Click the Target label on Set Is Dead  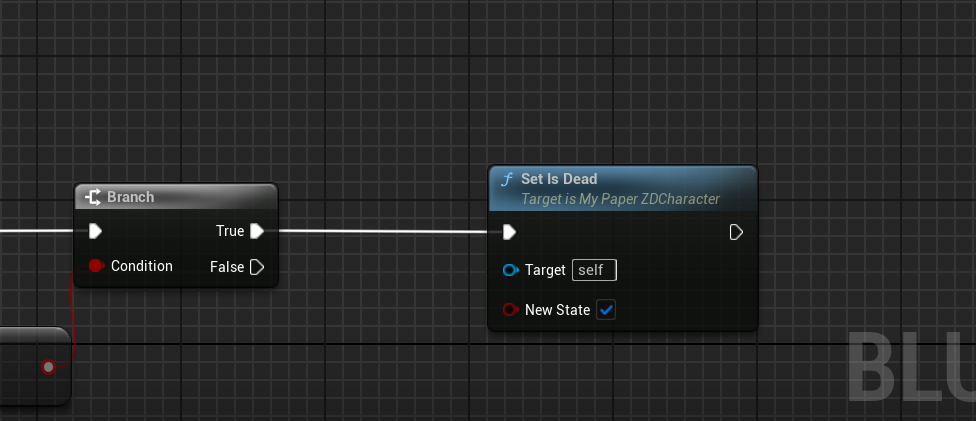point(545,270)
